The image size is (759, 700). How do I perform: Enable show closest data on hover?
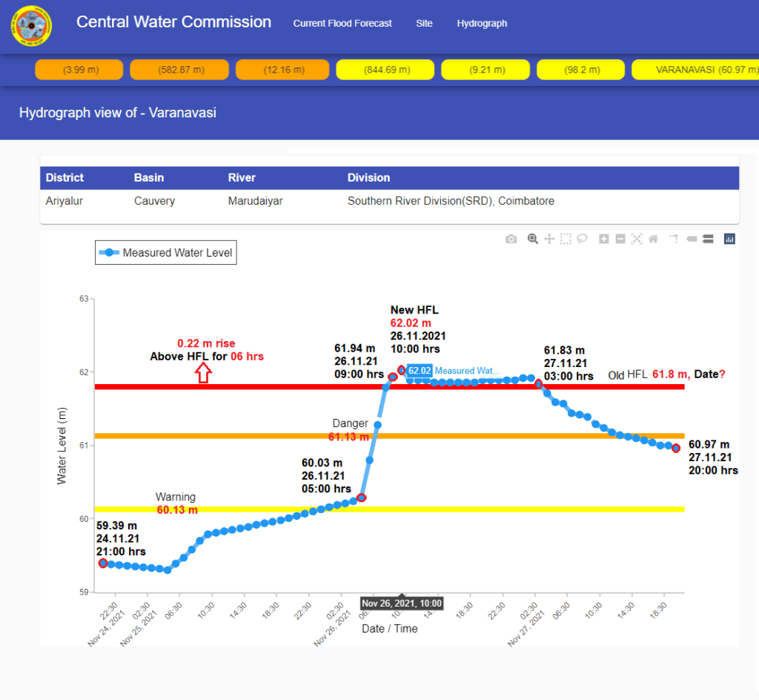pyautogui.click(x=691, y=239)
